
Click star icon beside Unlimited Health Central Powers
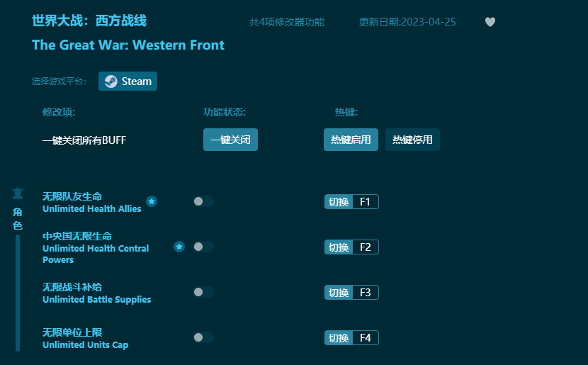[x=179, y=247]
